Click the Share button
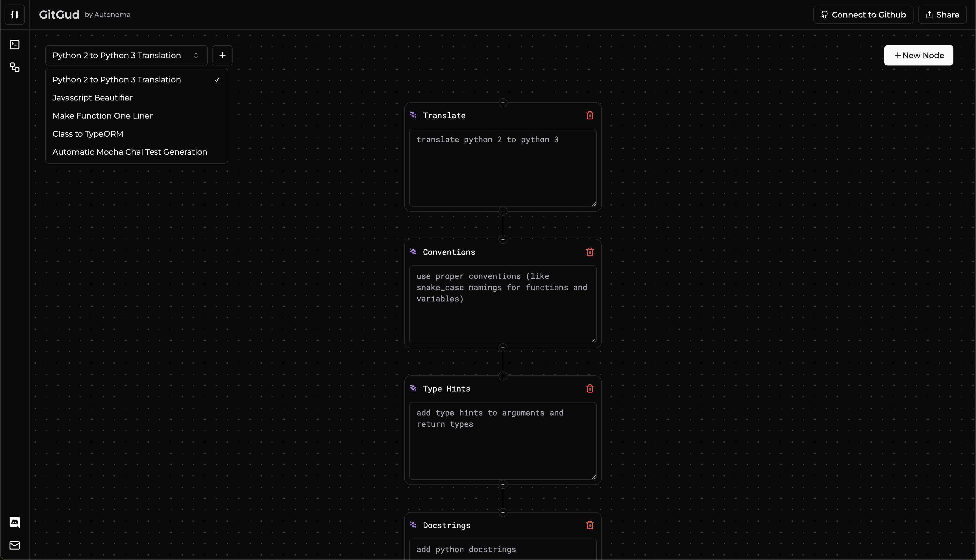 pyautogui.click(x=942, y=15)
